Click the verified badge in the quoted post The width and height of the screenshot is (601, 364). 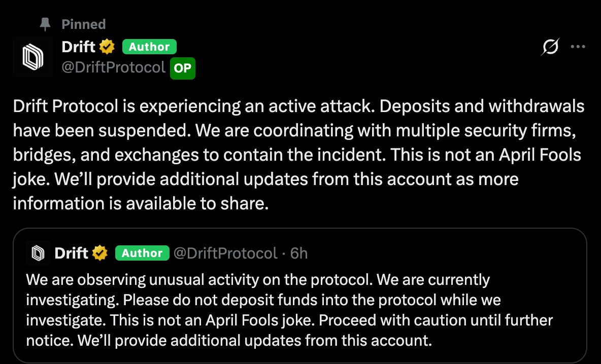(x=99, y=252)
